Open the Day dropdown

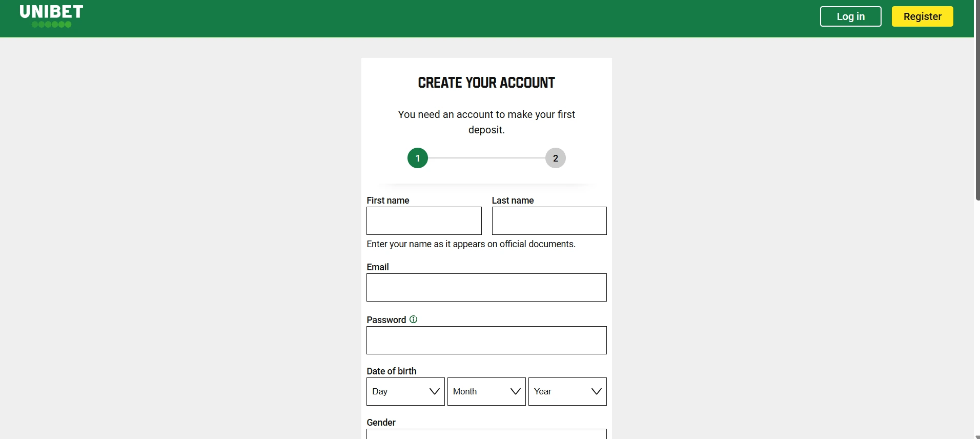[x=405, y=391]
